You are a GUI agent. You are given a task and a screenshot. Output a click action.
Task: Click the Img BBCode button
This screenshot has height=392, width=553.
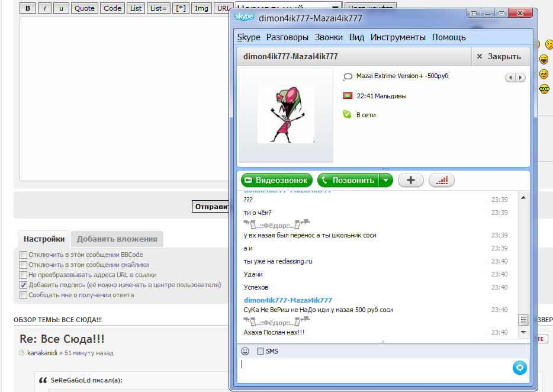201,8
